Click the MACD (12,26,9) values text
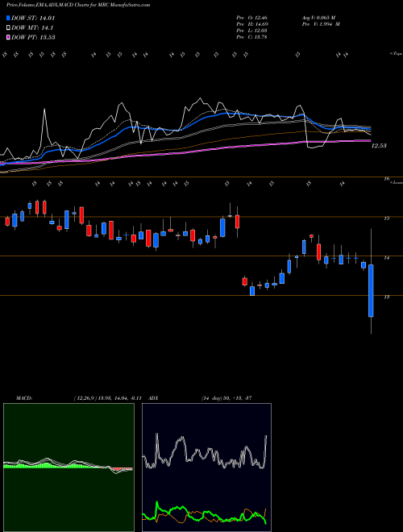Viewport: 403px width, 532px height. coord(110,398)
